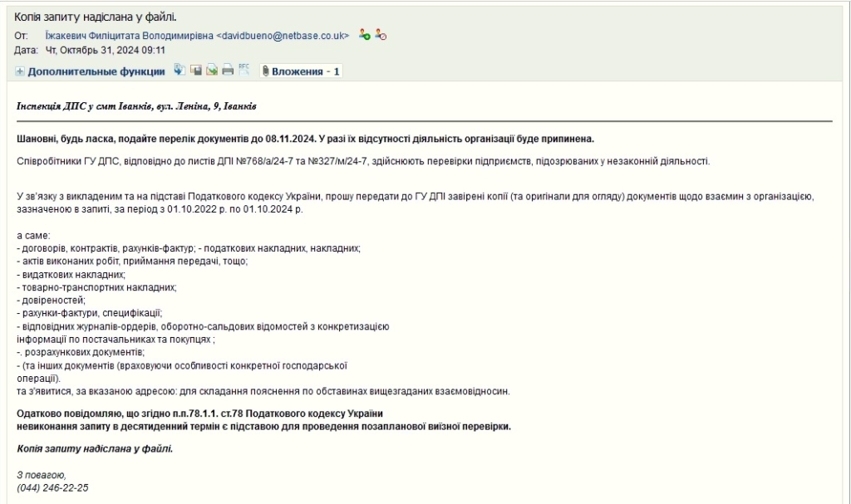Click the bold Шановні, будь ласка paragraph

click(x=305, y=139)
